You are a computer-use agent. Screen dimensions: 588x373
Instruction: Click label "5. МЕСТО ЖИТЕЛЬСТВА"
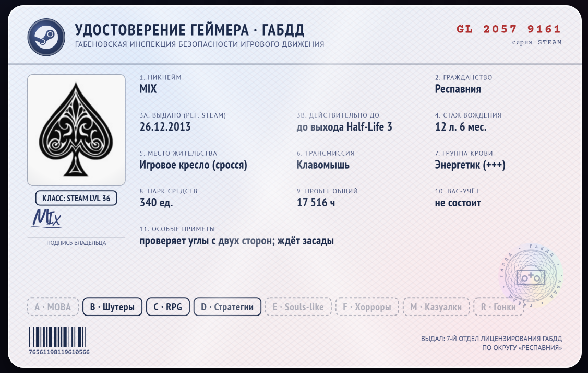178,153
